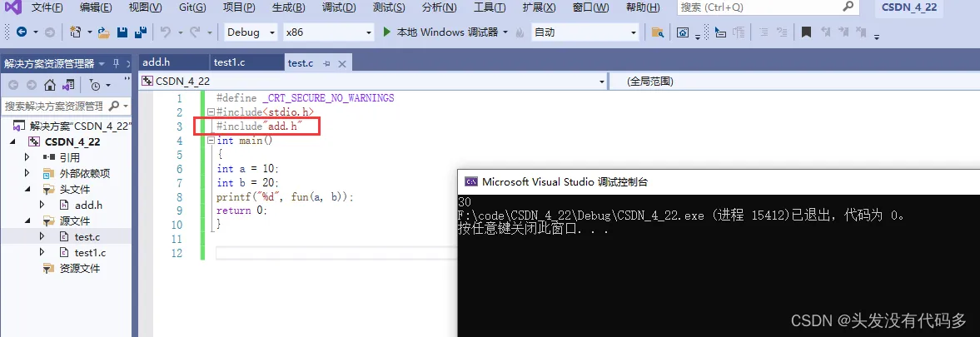Click the Save single-disk icon
The width and height of the screenshot is (980, 337).
tap(122, 32)
